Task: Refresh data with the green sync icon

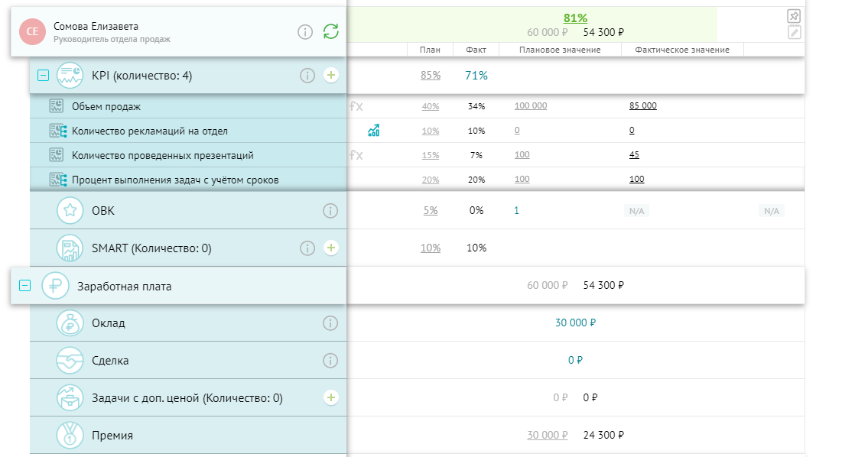Action: tap(331, 31)
